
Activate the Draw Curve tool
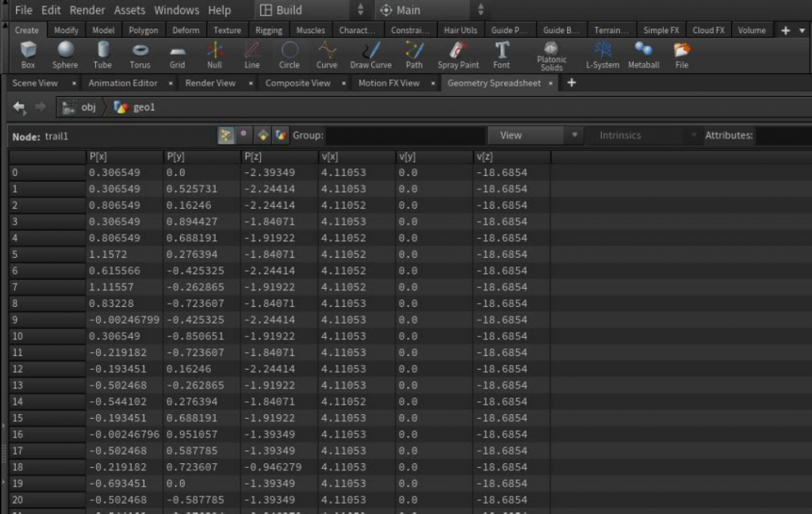(x=370, y=54)
